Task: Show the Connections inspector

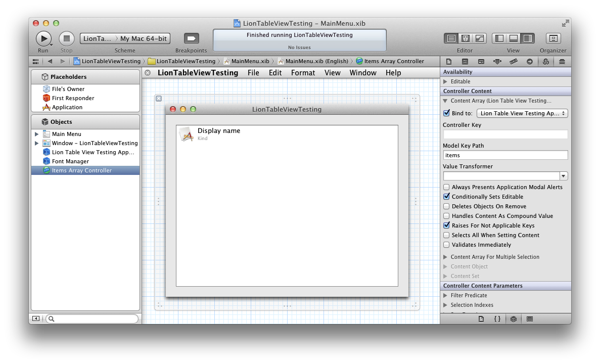Action: point(530,62)
